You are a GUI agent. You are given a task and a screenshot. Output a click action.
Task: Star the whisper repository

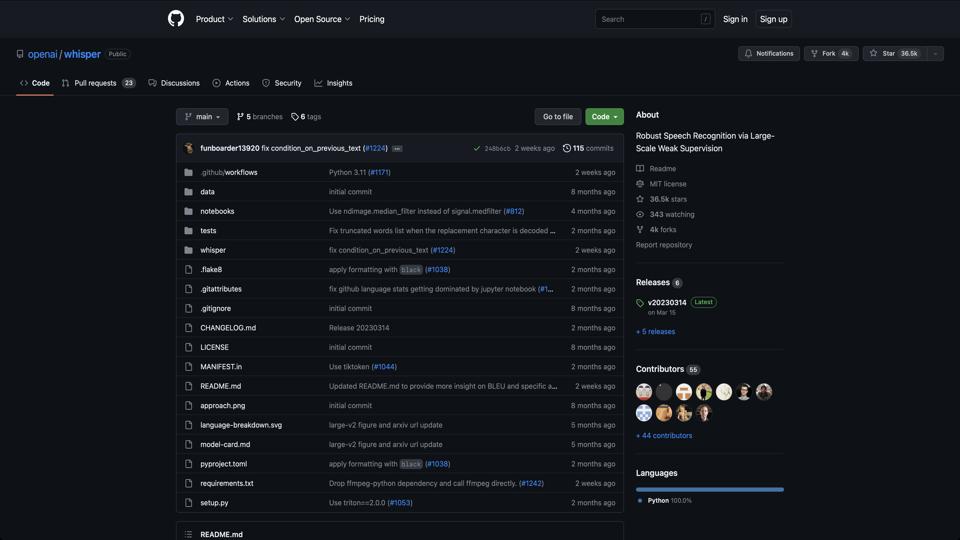893,54
